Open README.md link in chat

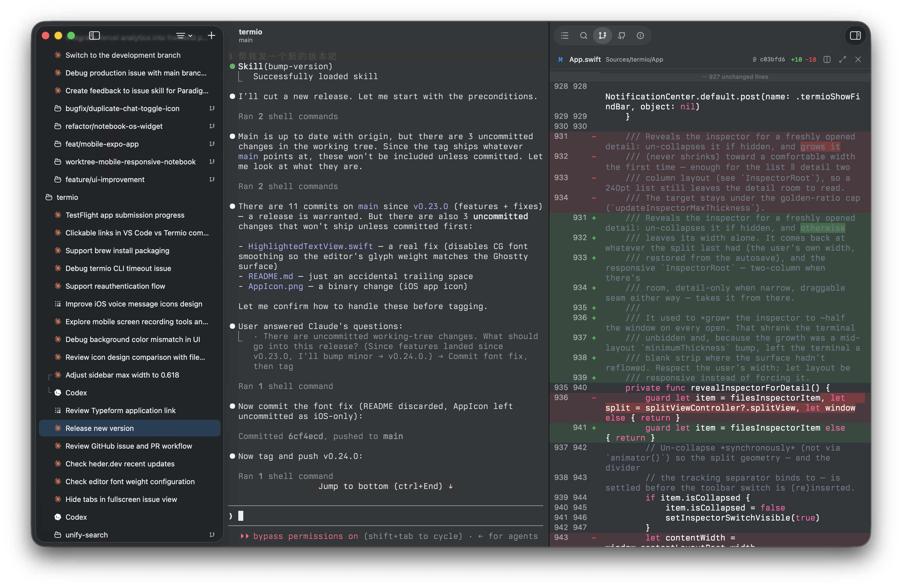(x=270, y=276)
